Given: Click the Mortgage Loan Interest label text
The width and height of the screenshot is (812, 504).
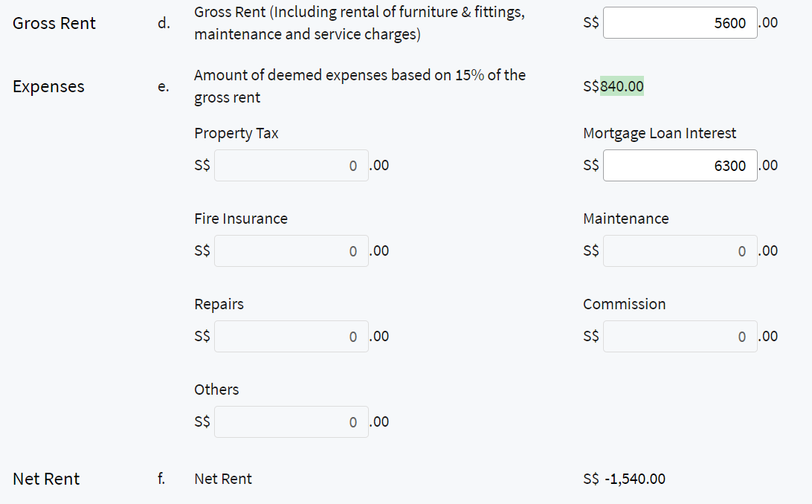Looking at the screenshot, I should coord(660,134).
